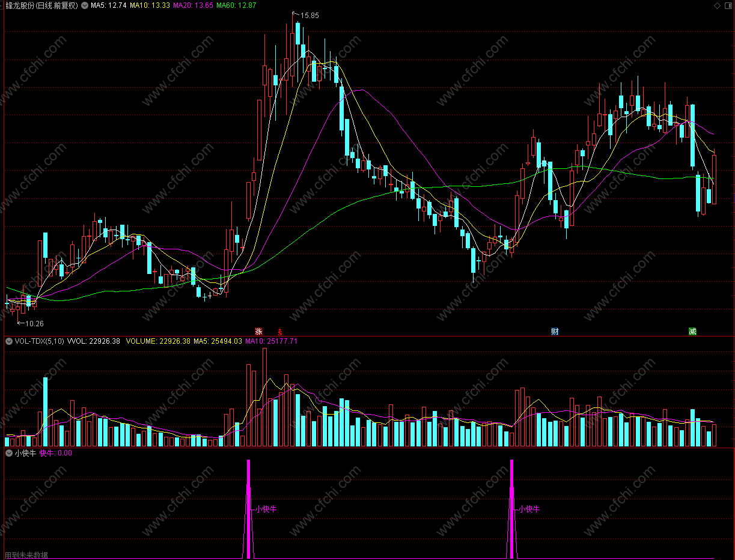Expand the 小快牛 indicator dropdown arrow

tap(9, 453)
